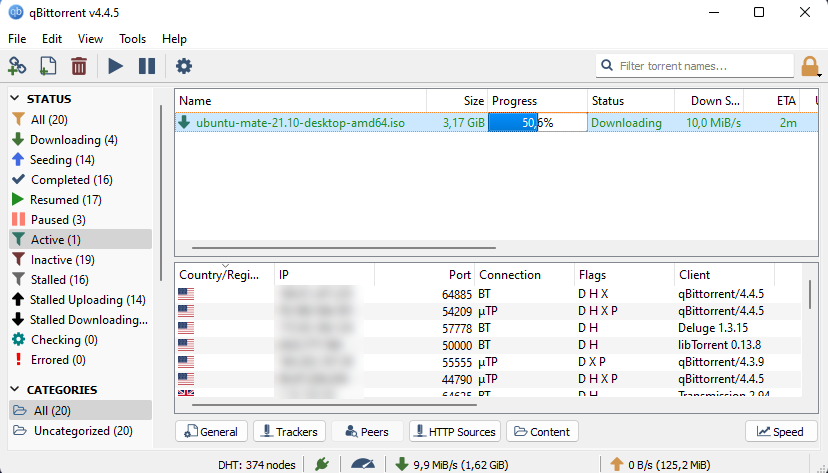Switch to the General tab
The width and height of the screenshot is (828, 473).
coord(211,431)
